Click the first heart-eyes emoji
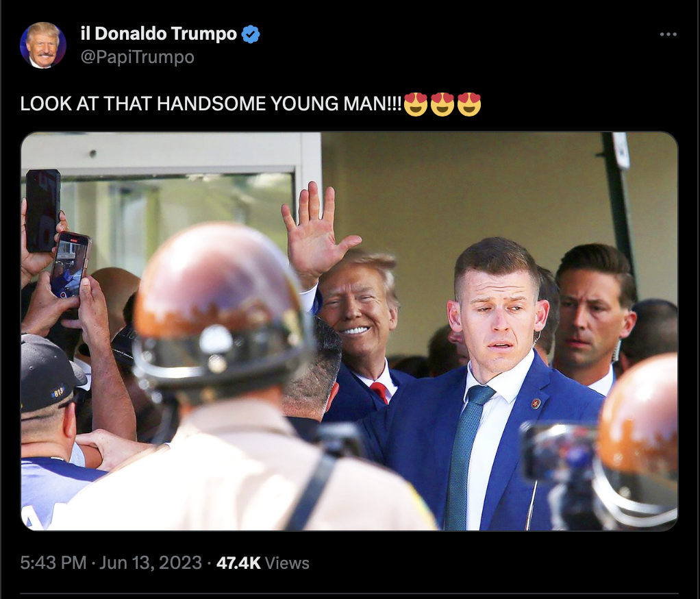700x599 pixels. [416, 104]
